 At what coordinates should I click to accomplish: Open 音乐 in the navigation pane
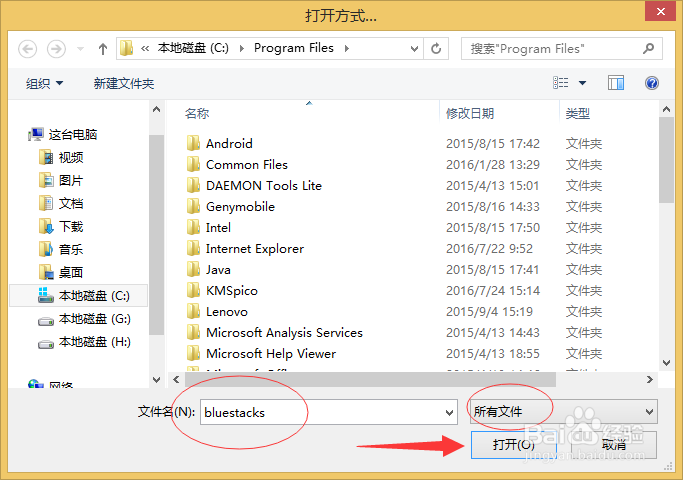coord(61,250)
